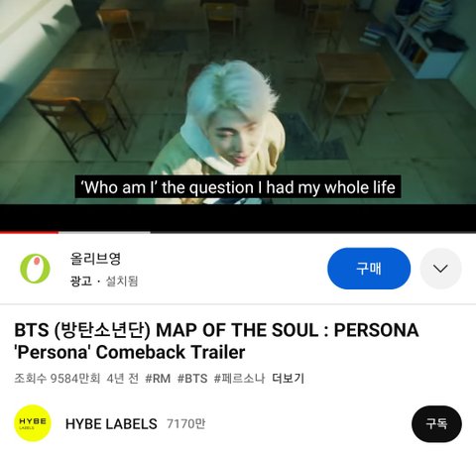Viewport: 476px width, 454px height.
Task: Tap the 광고 ad label
Action: (x=81, y=282)
